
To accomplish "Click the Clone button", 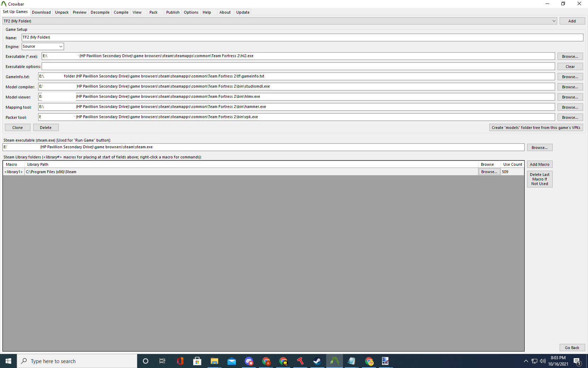I will (17, 128).
